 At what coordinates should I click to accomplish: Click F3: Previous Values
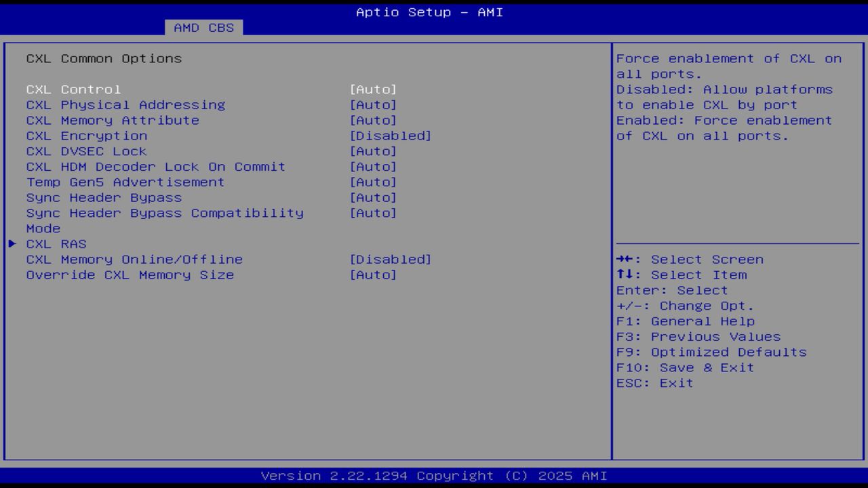pyautogui.click(x=698, y=336)
